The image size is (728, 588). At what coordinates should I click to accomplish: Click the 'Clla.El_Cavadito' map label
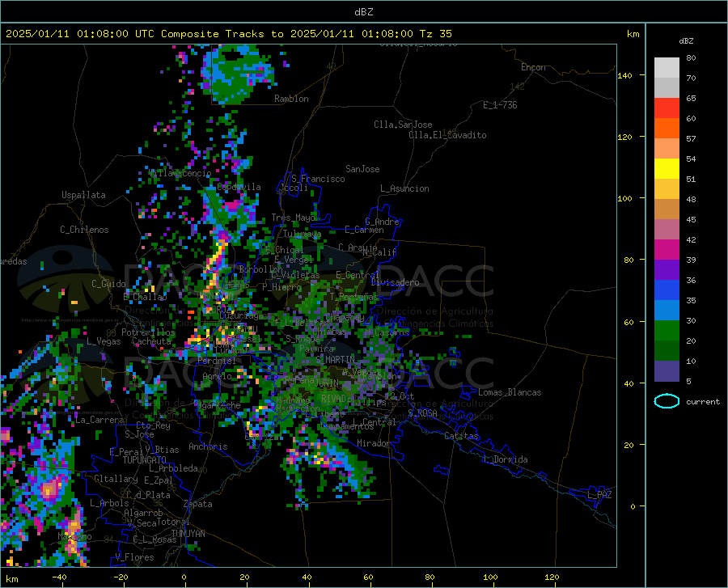(x=447, y=135)
